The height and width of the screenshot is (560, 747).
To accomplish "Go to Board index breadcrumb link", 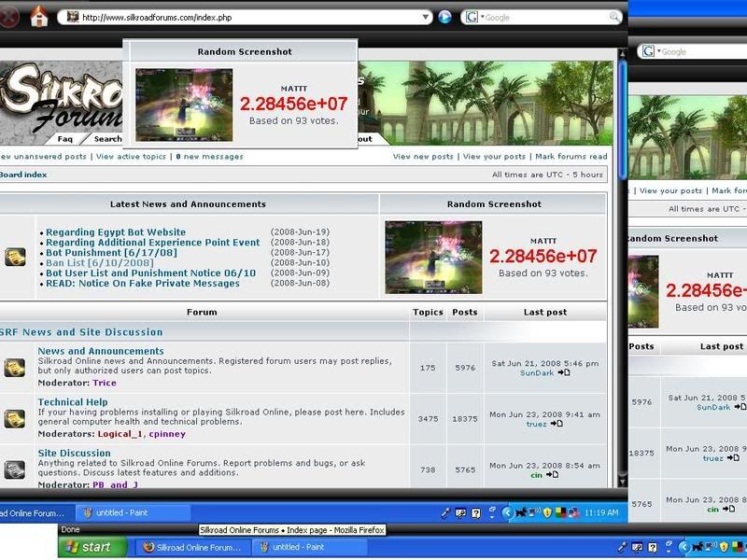I will click(x=23, y=175).
